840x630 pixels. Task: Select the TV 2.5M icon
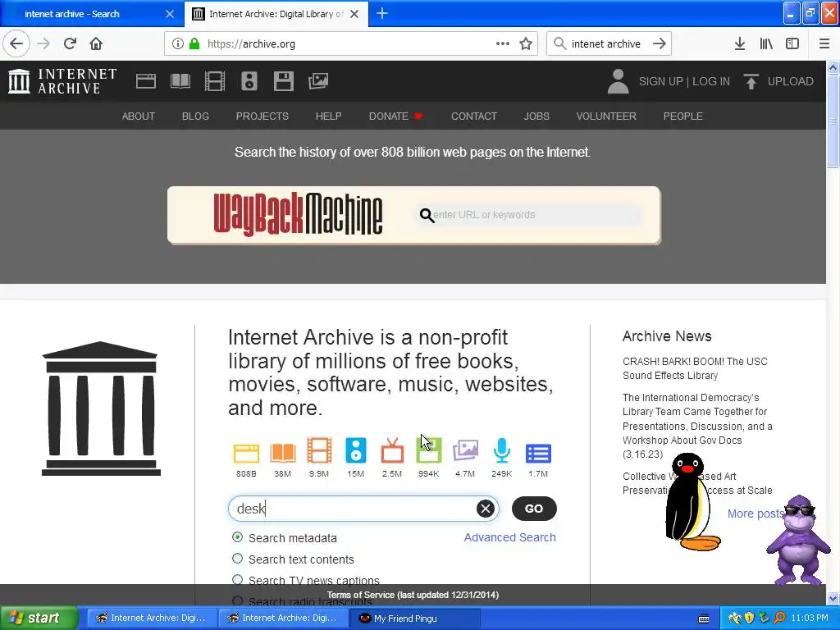(392, 450)
